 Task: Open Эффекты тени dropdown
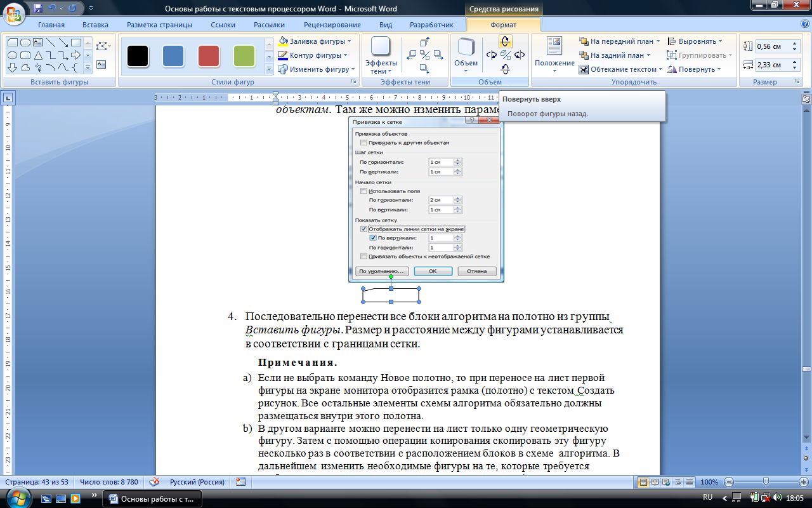click(x=381, y=56)
